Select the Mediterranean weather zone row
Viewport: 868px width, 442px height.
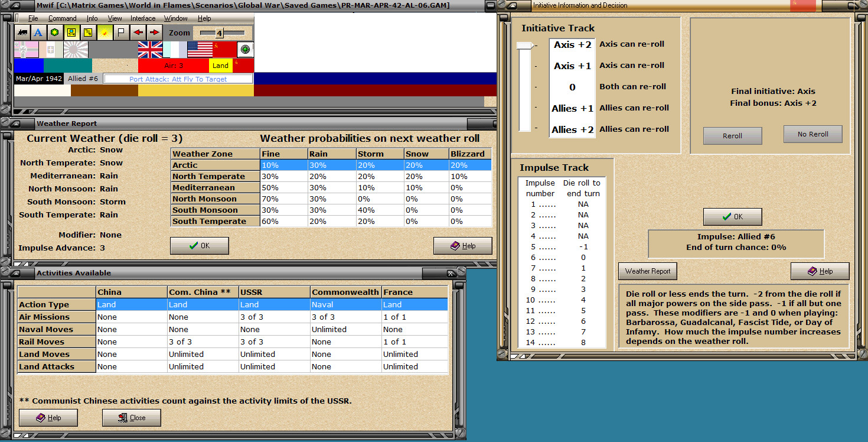click(x=331, y=187)
